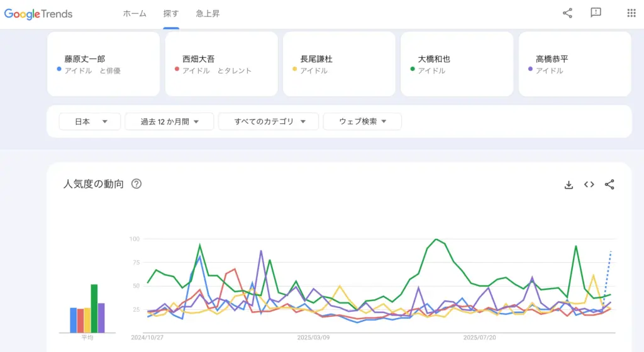
Task: Open the 過去 12 か月間 time range dropdown
Action: 169,121
